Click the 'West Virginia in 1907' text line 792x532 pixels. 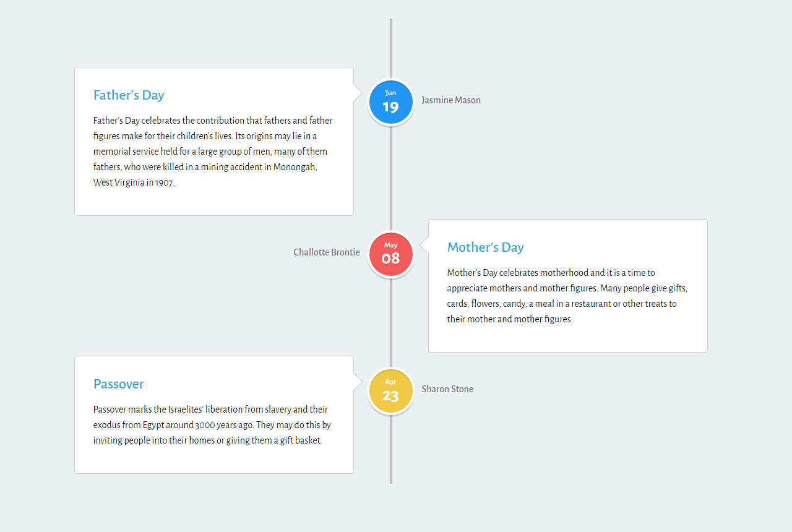[x=134, y=182]
